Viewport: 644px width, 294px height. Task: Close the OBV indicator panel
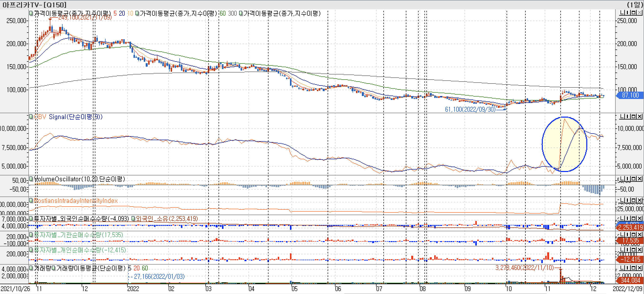pyautogui.click(x=640, y=116)
